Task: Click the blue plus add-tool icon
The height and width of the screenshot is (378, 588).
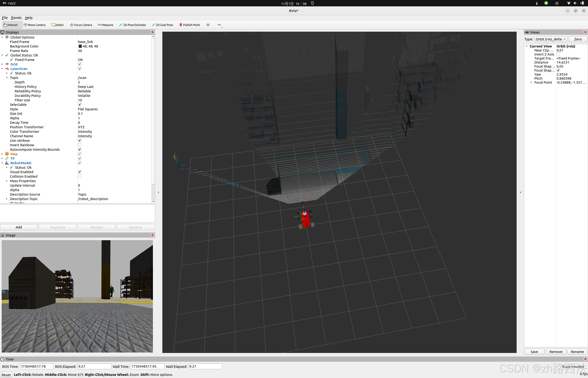Action: coord(208,25)
